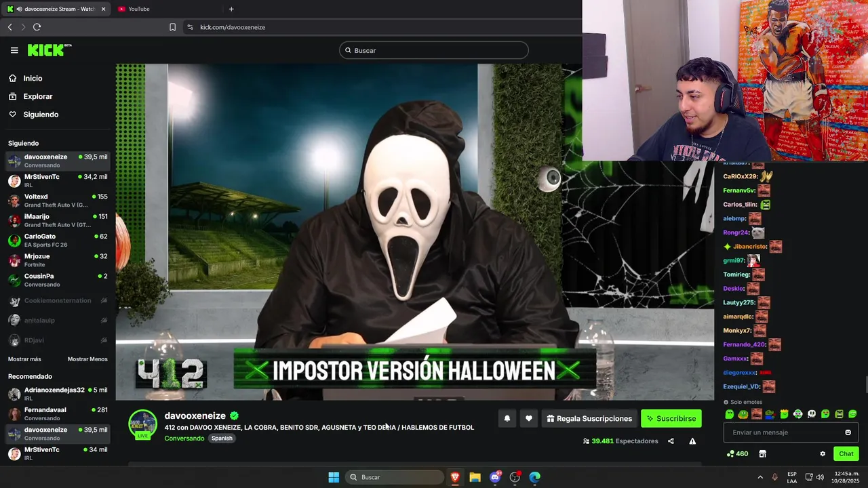The image size is (868, 488).
Task: Open the hamburger sidebar menu
Action: (x=14, y=50)
